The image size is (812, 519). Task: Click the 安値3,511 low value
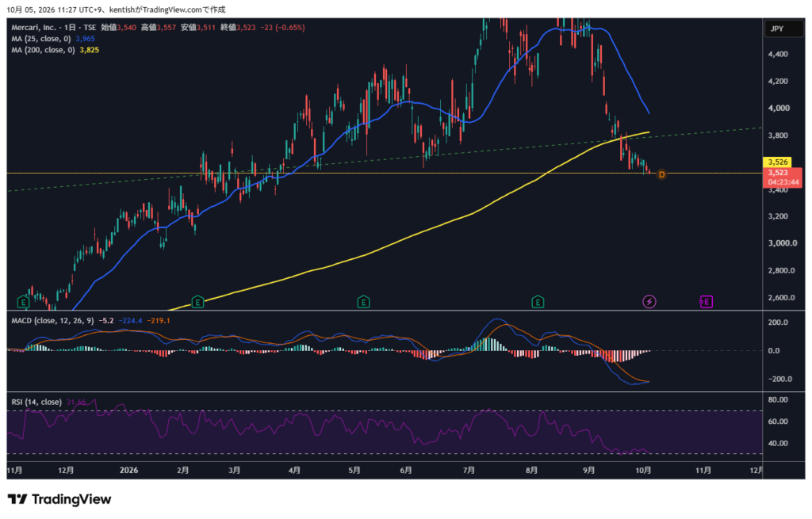(198, 28)
